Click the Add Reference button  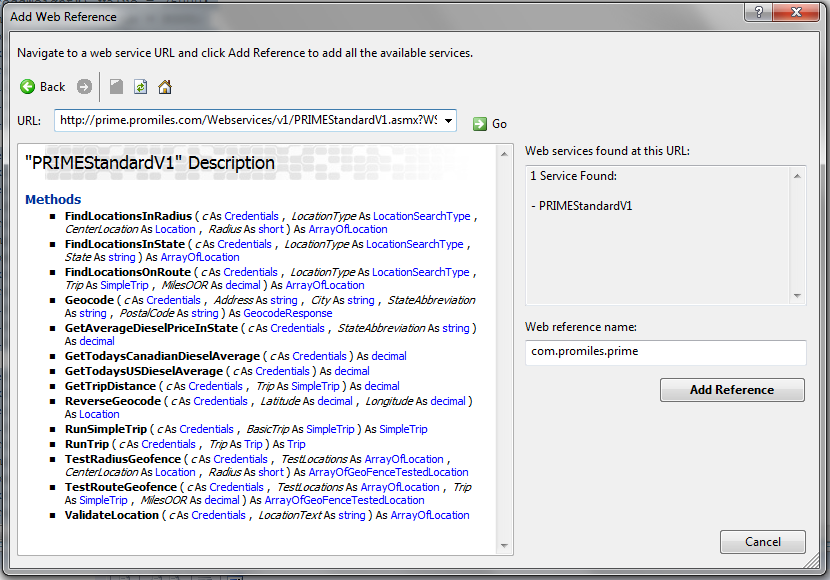tap(732, 390)
